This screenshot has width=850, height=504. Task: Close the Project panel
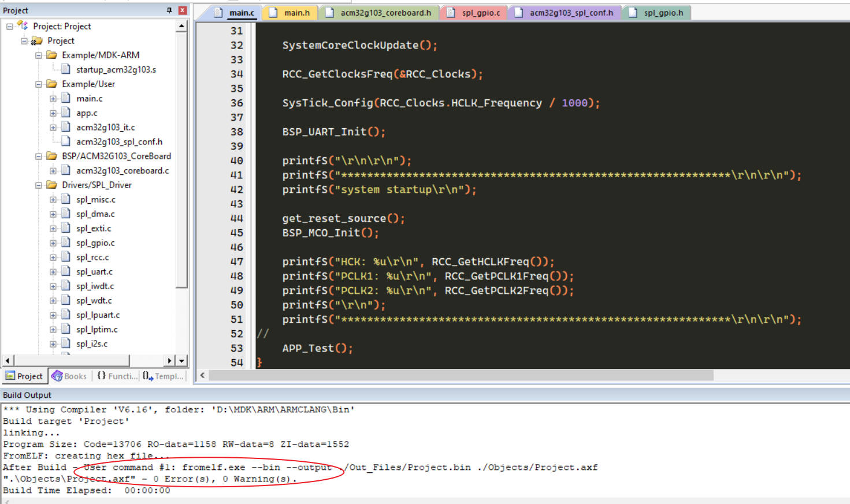pos(183,10)
